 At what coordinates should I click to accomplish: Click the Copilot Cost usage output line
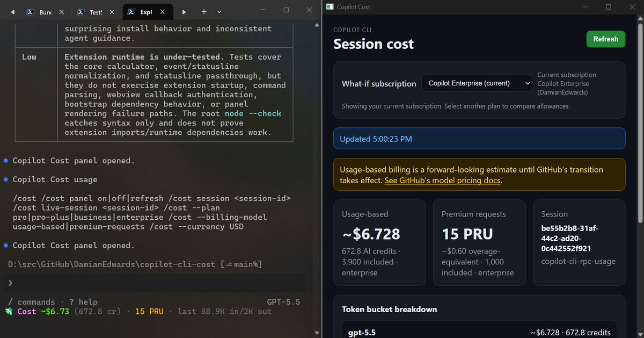click(55, 179)
